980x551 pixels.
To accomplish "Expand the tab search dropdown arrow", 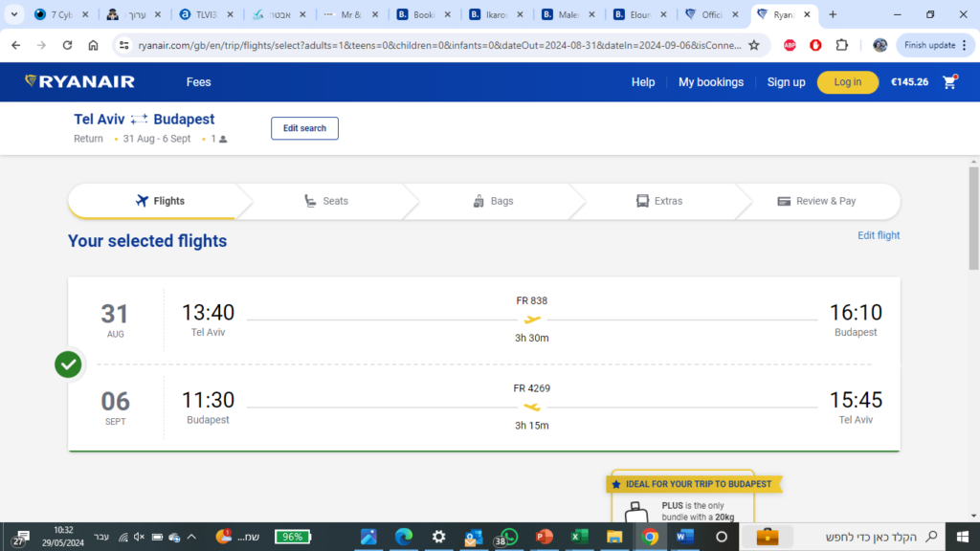I will tap(13, 14).
